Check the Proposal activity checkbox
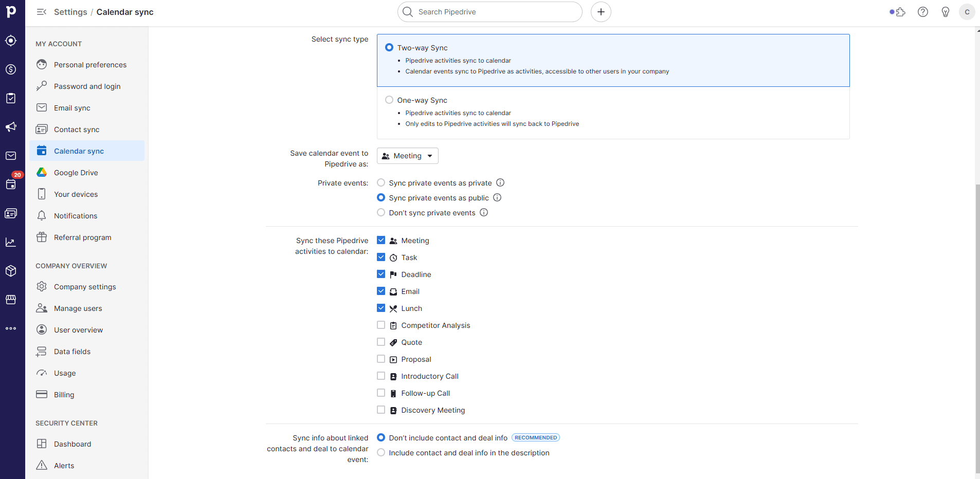The width and height of the screenshot is (980, 479). [381, 359]
